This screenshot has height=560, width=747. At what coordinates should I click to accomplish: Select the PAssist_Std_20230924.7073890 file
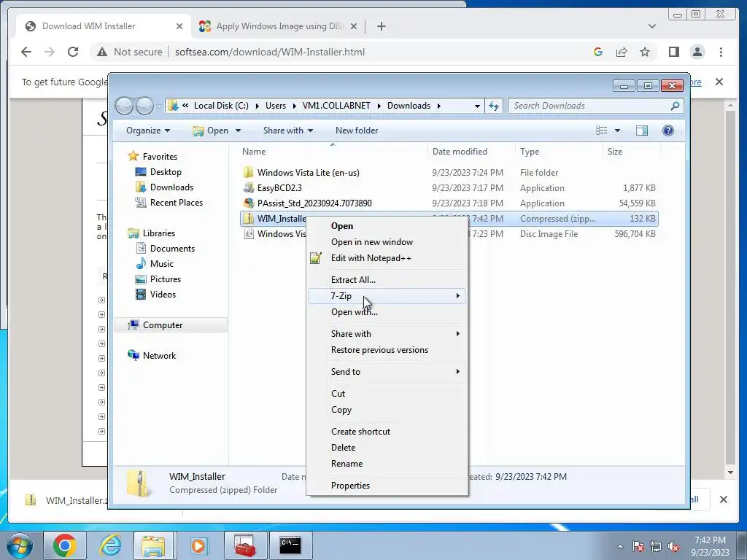[x=314, y=203]
